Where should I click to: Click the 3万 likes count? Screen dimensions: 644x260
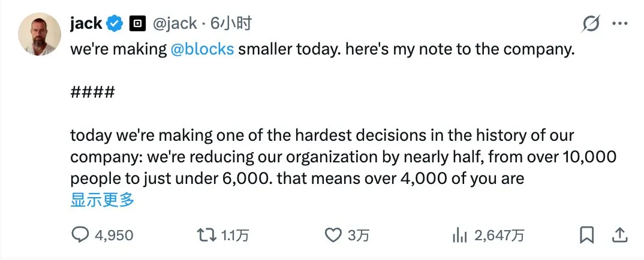click(359, 235)
